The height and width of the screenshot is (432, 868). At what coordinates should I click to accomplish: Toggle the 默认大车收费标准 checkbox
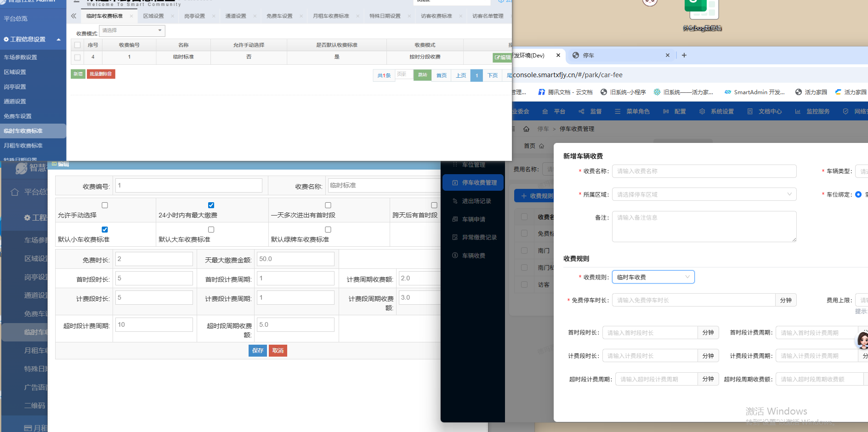(211, 230)
